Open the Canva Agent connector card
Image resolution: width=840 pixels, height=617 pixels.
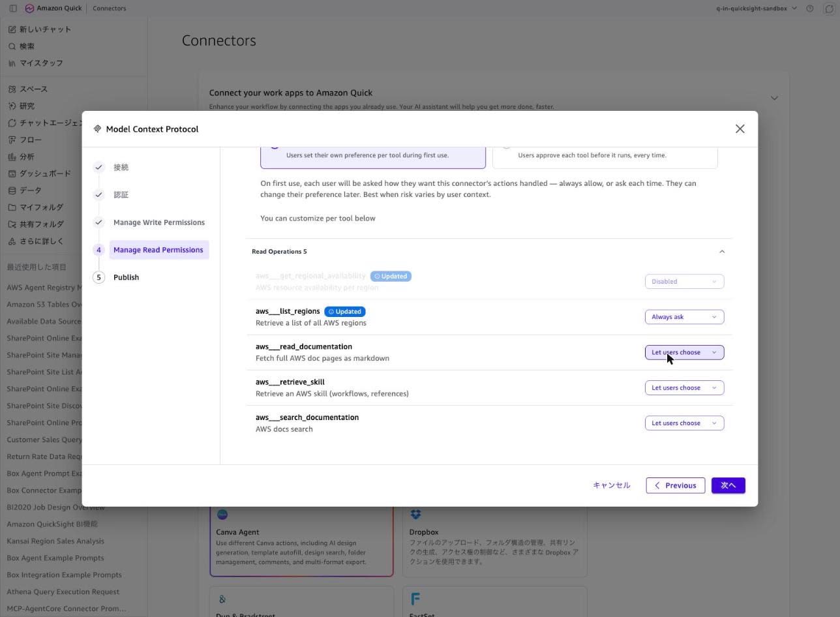[301, 540]
